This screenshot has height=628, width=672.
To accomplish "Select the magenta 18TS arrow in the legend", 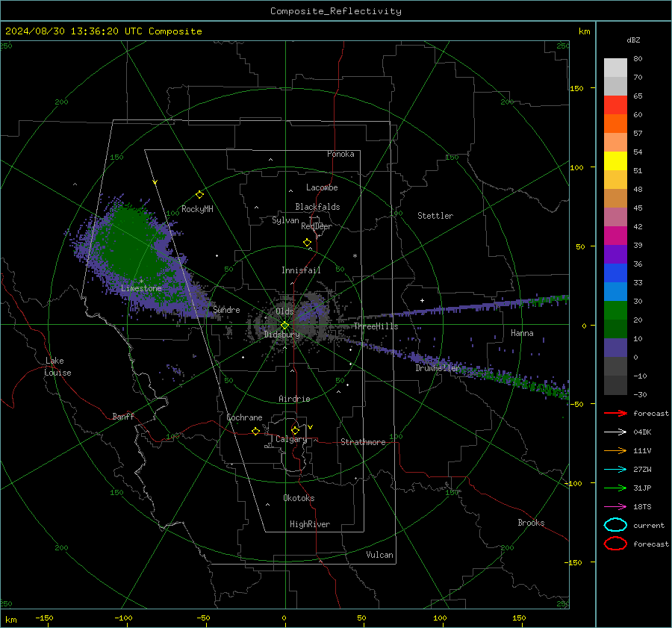I will pos(615,507).
